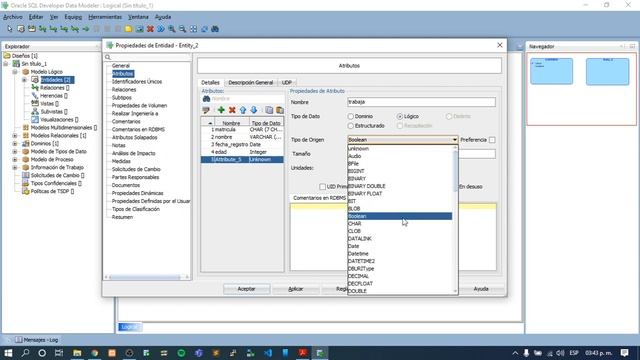
Task: Click the Ayuda button in dialog
Action: tap(481, 289)
